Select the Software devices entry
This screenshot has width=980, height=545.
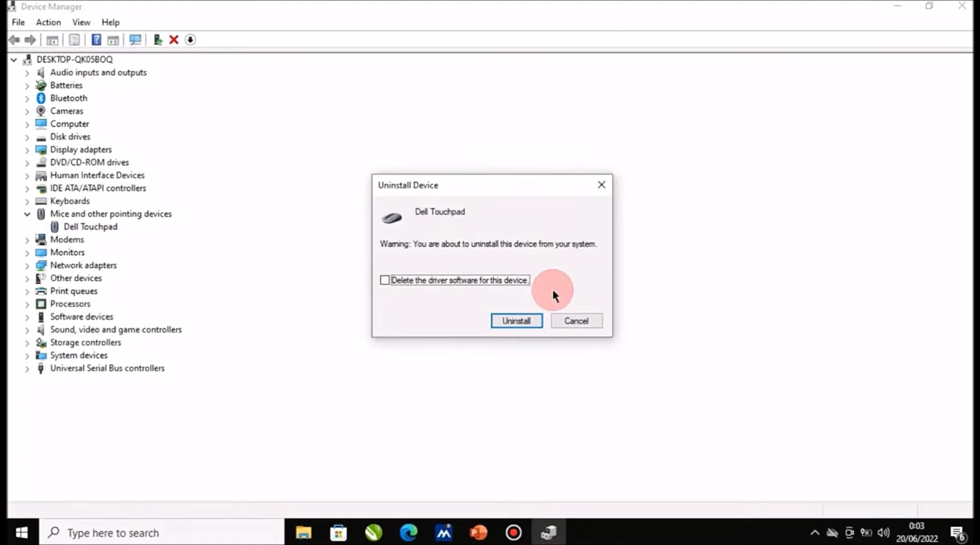pos(82,317)
